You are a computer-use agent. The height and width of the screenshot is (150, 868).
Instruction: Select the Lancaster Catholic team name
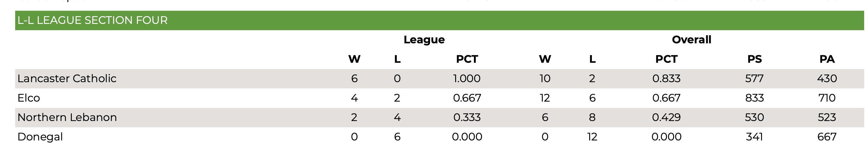(67, 78)
